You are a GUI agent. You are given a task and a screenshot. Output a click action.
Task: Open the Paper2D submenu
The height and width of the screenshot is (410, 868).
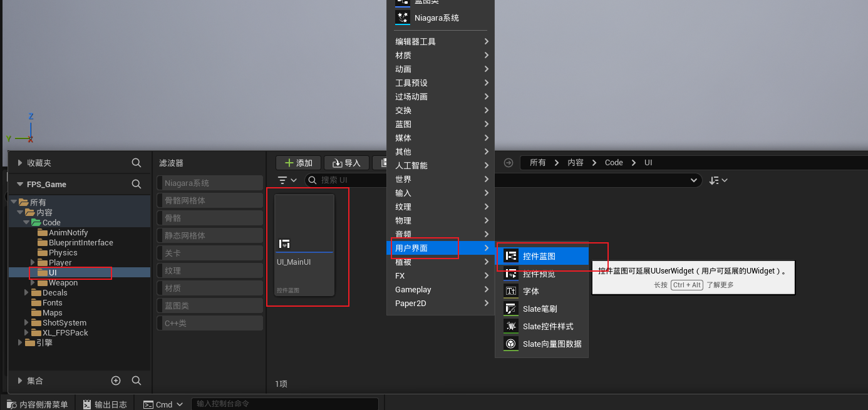coord(441,303)
